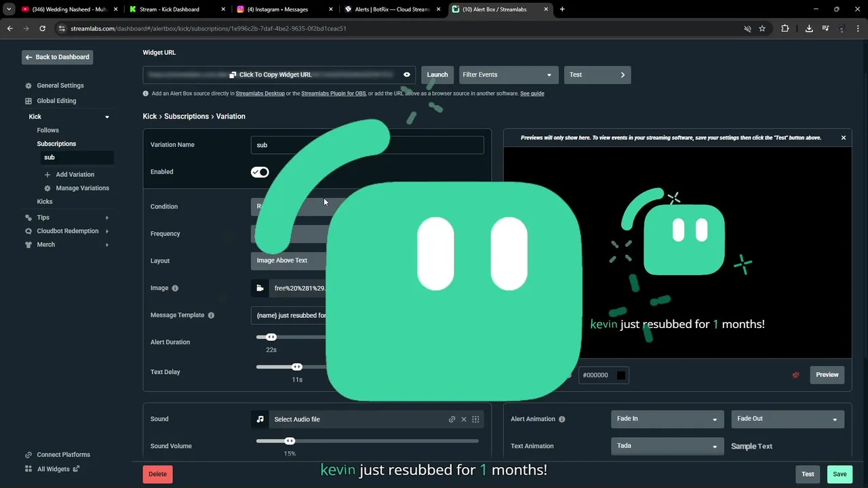Click the sound link icon
The image size is (868, 488).
point(452,420)
